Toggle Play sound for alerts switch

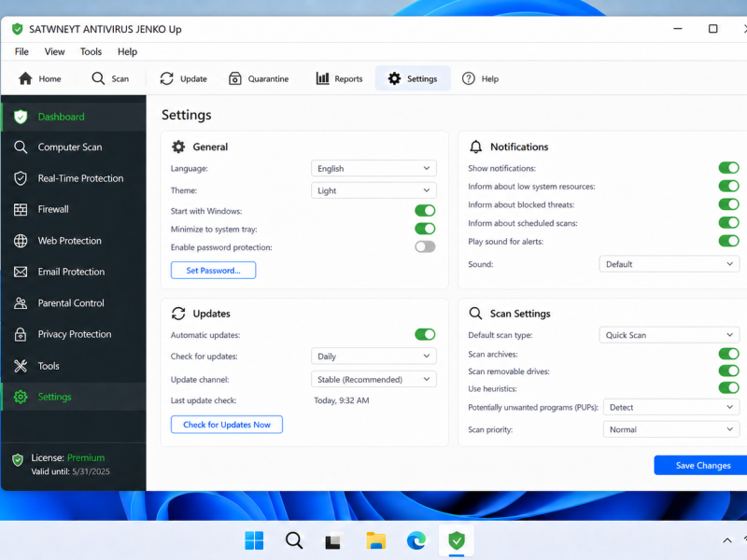[729, 241]
